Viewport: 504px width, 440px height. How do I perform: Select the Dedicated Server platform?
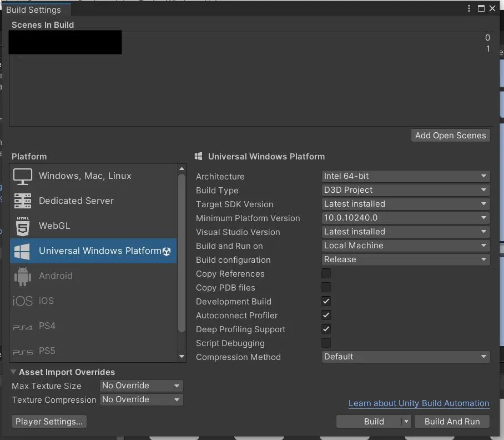(93, 201)
